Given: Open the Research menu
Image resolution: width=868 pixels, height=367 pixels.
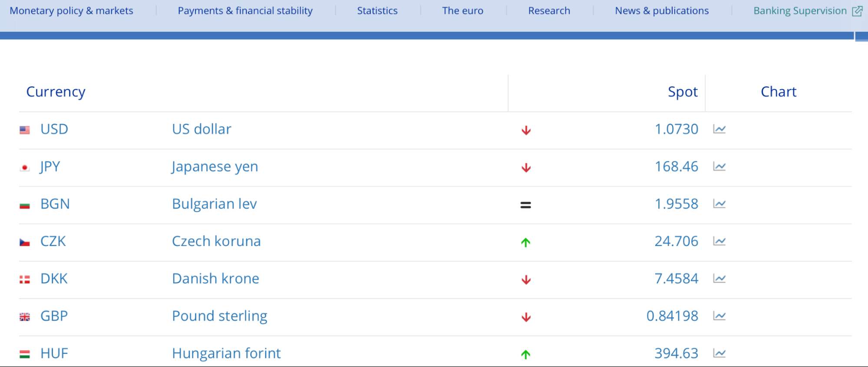Looking at the screenshot, I should pos(549,11).
